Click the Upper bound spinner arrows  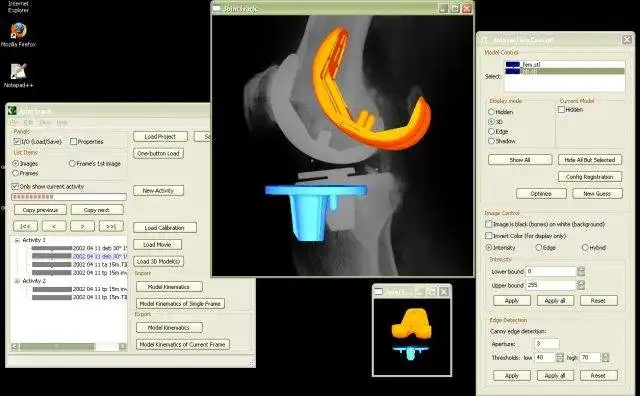point(581,285)
